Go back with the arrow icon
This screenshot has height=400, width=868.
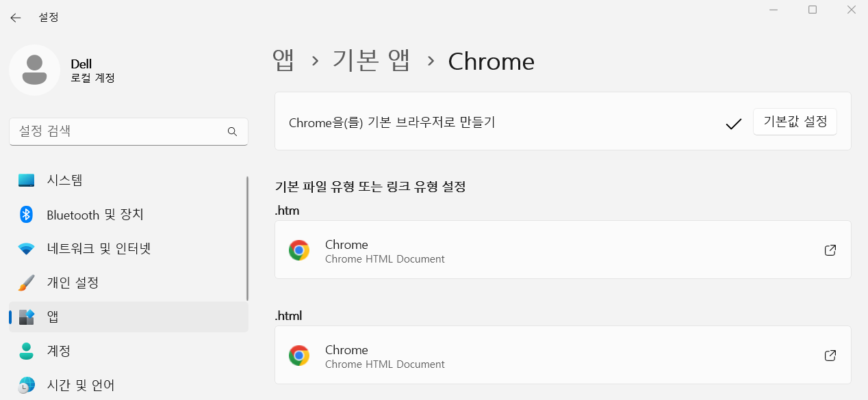pos(15,17)
